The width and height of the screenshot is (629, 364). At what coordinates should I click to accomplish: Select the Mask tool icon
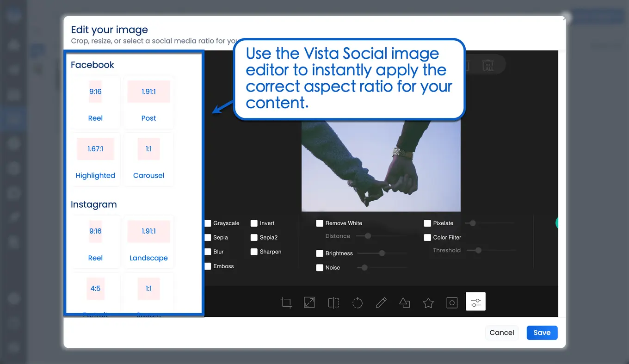tap(452, 302)
